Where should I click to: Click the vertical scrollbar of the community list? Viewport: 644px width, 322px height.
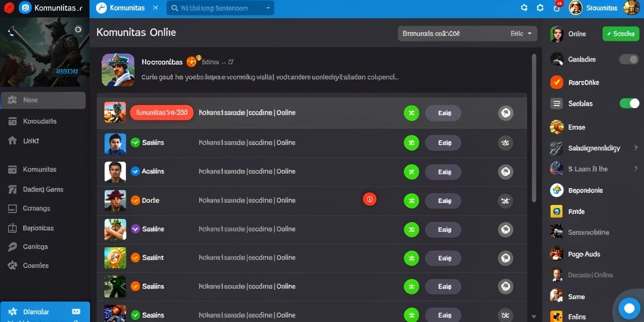point(533,127)
